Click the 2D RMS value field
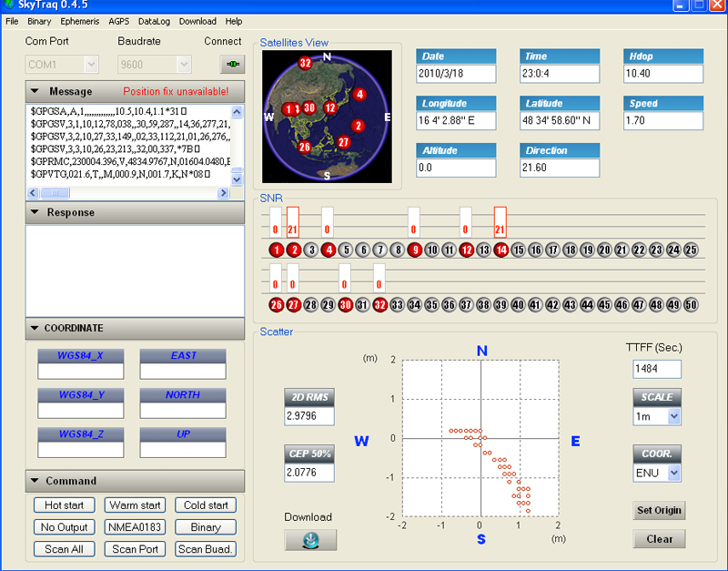Viewport: 728px width, 571px height. (309, 416)
